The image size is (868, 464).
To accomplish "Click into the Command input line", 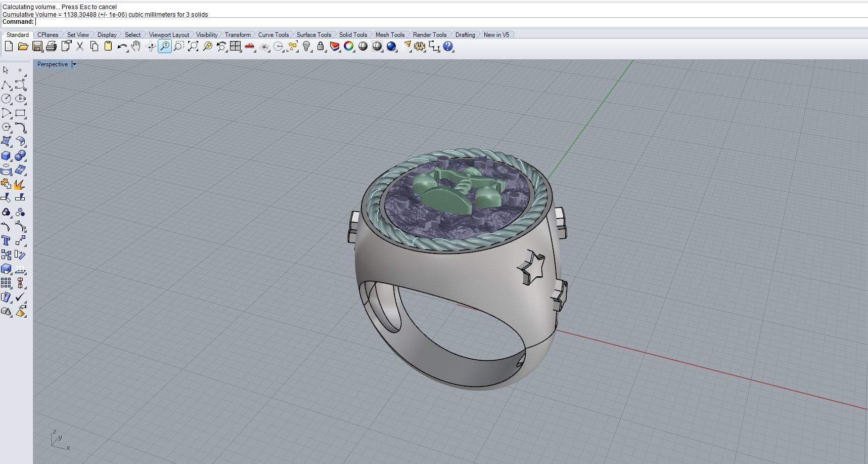I will click(450, 22).
